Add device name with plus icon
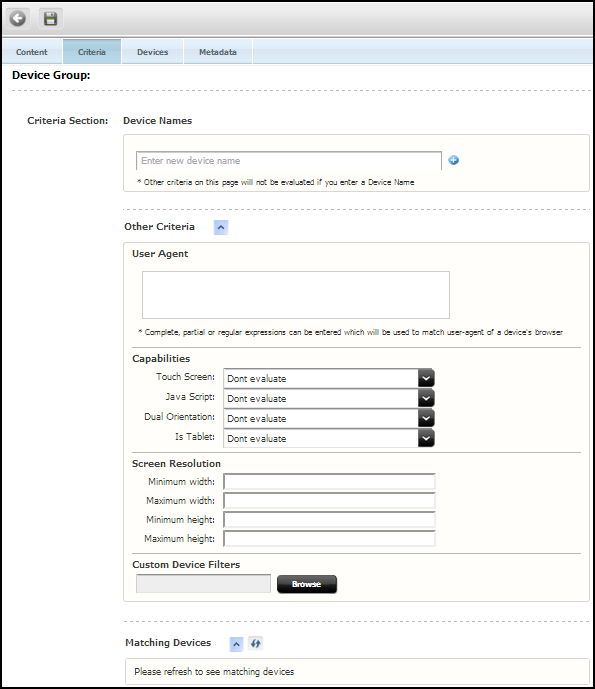This screenshot has height=689, width=595. (454, 160)
